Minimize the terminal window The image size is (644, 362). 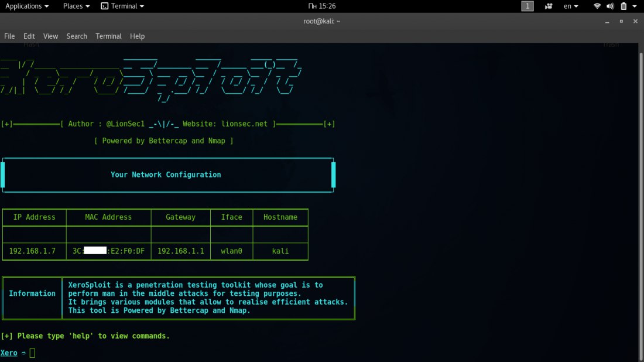(x=607, y=21)
